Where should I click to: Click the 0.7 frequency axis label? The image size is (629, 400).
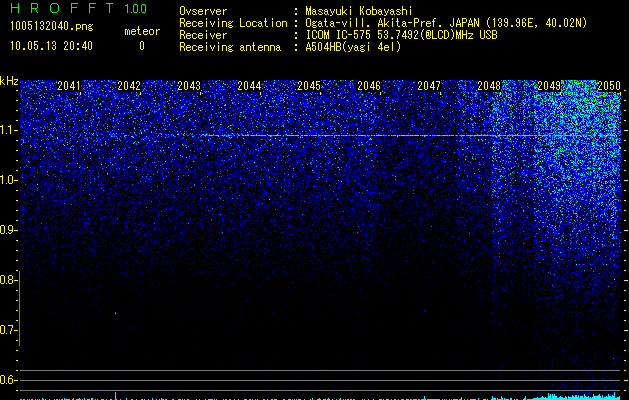click(x=7, y=330)
